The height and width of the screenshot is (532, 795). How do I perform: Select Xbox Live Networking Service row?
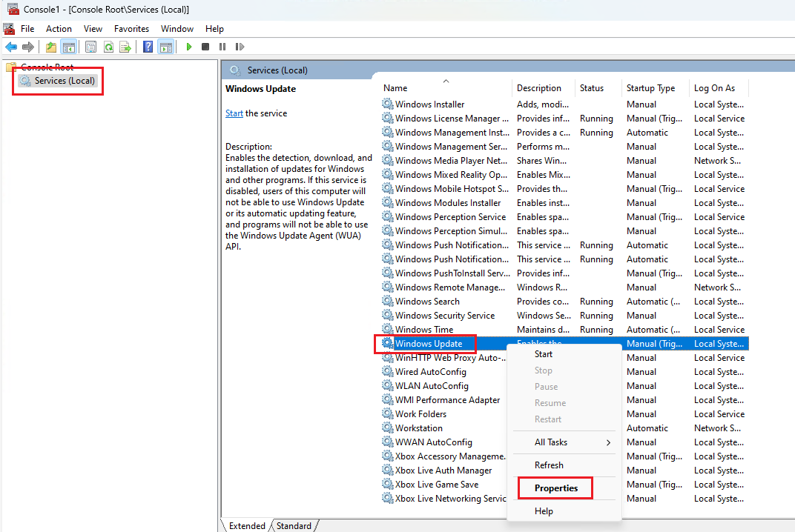pos(564,499)
